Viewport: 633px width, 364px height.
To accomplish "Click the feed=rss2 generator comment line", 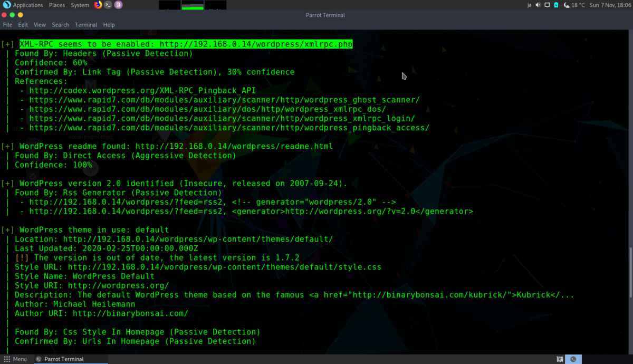I will tap(213, 202).
